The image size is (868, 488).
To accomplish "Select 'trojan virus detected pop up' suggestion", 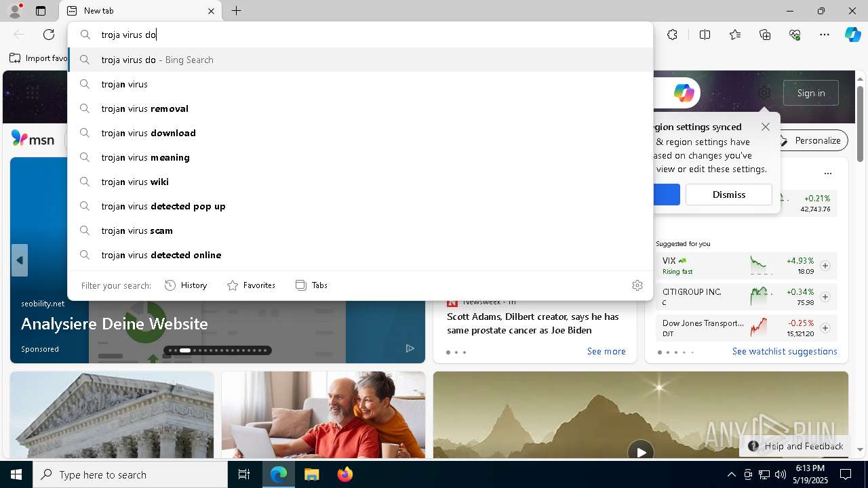I will pos(360,206).
